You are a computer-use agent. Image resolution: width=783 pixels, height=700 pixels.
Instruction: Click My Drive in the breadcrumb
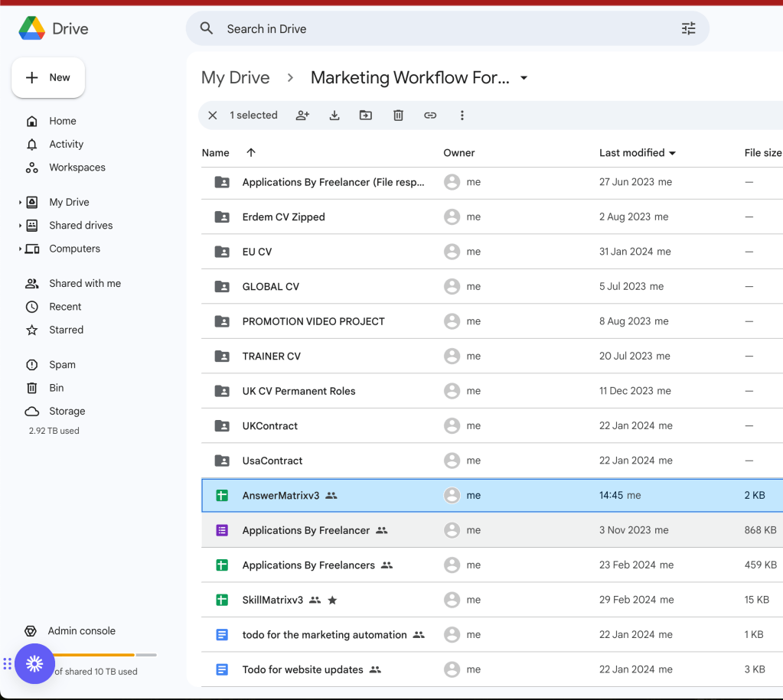(x=235, y=78)
